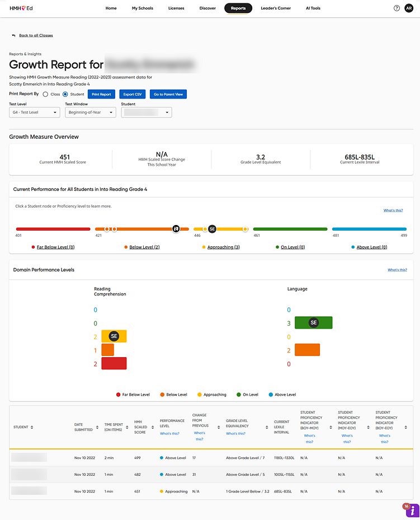Image resolution: width=420 pixels, height=520 pixels.
Task: Sort table by Change From Previous column
Action: click(218, 427)
